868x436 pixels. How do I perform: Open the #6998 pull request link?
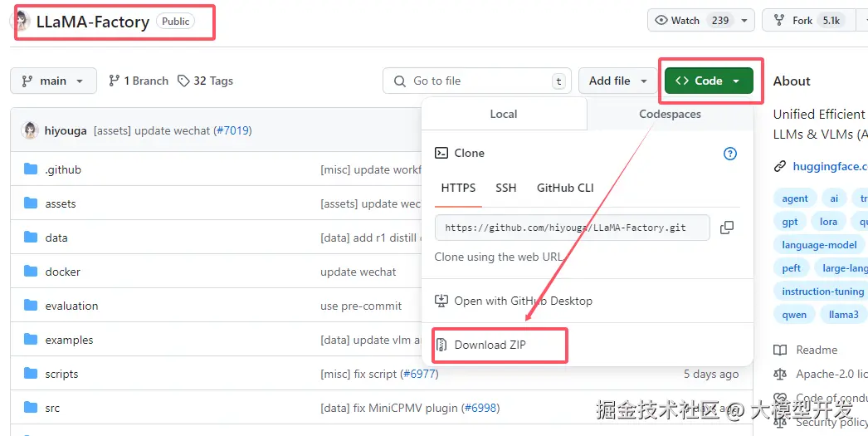coord(480,408)
